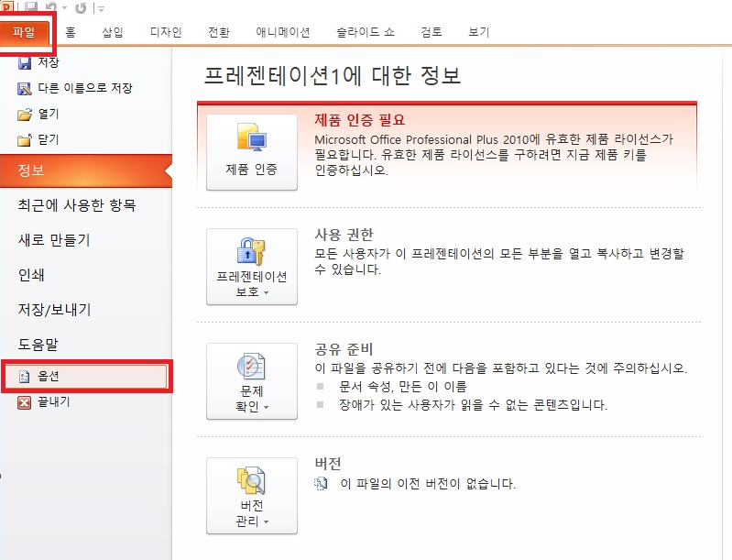Select 다른 이름으로 저장 menu entry
The image size is (732, 560).
85,88
